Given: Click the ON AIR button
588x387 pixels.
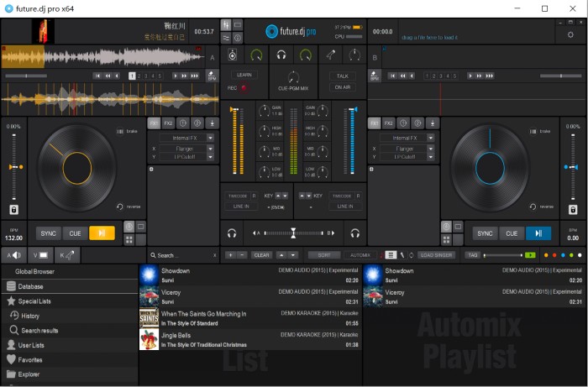Looking at the screenshot, I should point(343,87).
